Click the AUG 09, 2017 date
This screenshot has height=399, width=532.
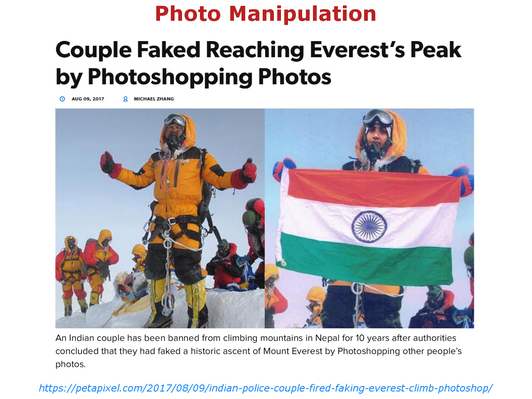88,99
